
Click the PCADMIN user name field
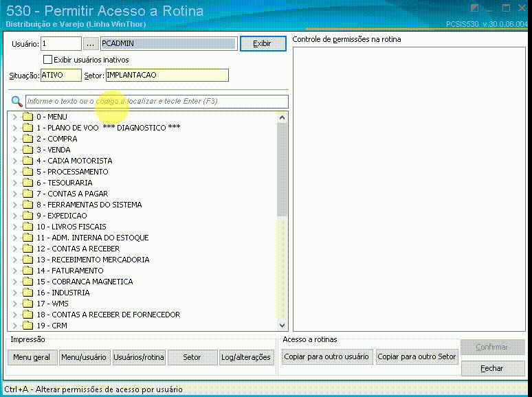coord(168,44)
